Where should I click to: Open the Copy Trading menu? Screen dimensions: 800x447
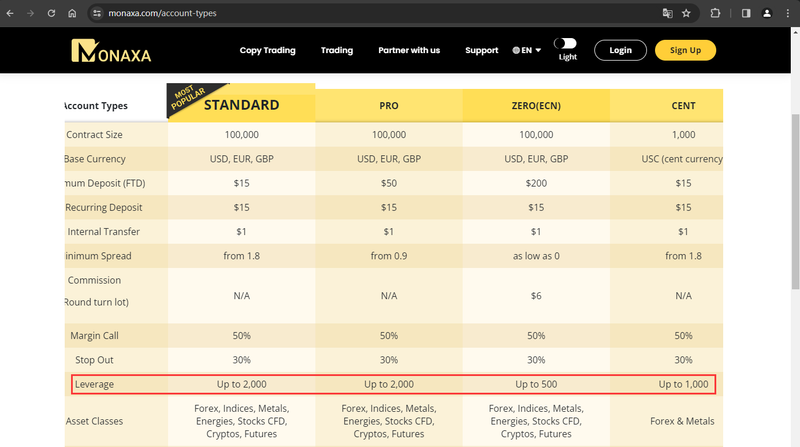coord(267,50)
